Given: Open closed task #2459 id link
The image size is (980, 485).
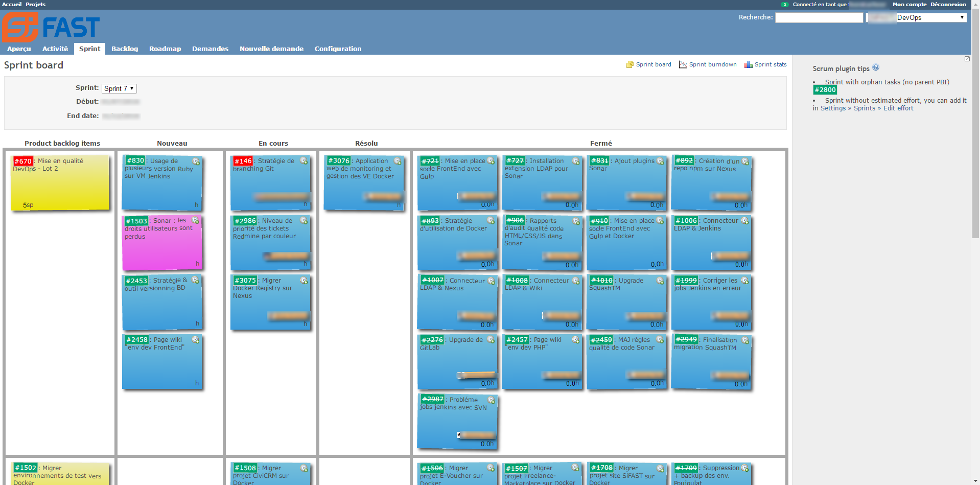Looking at the screenshot, I should click(x=601, y=339).
